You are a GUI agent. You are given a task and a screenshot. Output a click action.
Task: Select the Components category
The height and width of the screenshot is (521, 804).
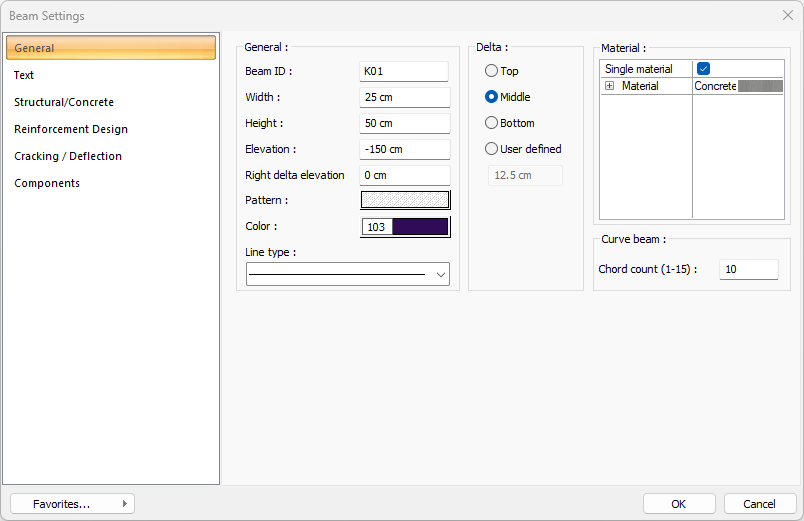click(47, 183)
